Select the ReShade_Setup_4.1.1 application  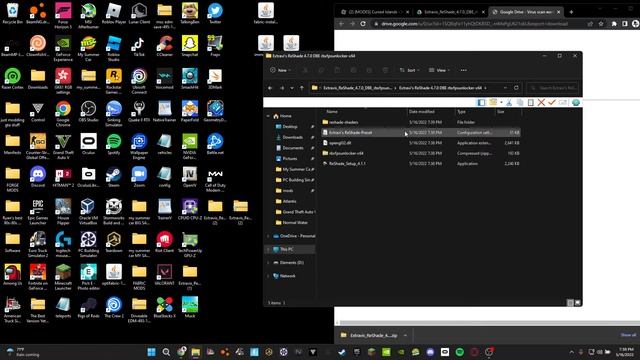tap(420, 163)
